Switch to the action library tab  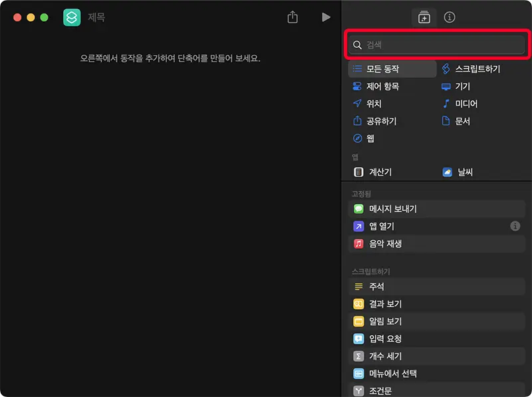(x=424, y=17)
